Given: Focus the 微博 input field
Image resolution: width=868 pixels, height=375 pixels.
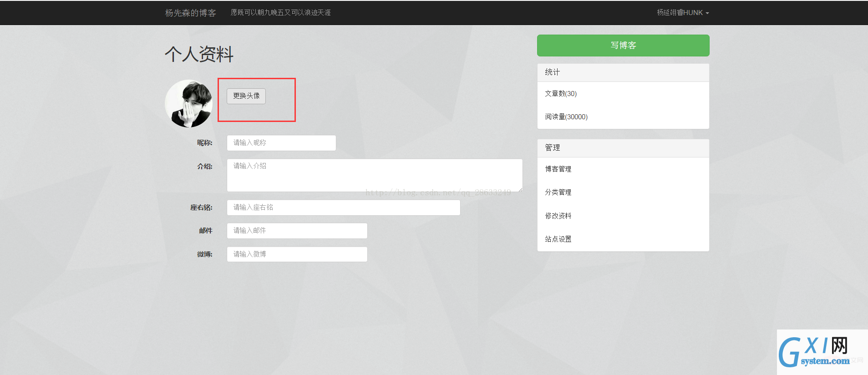Looking at the screenshot, I should click(297, 254).
